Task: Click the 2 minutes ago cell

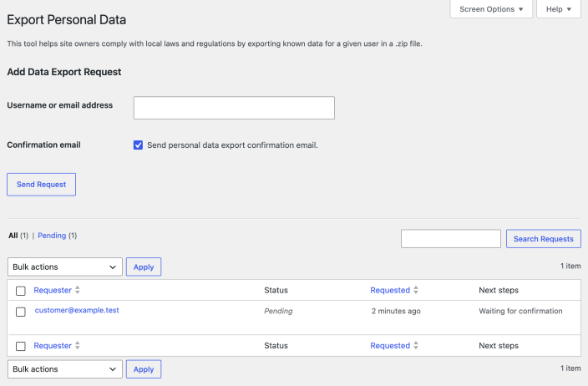Action: pos(396,311)
